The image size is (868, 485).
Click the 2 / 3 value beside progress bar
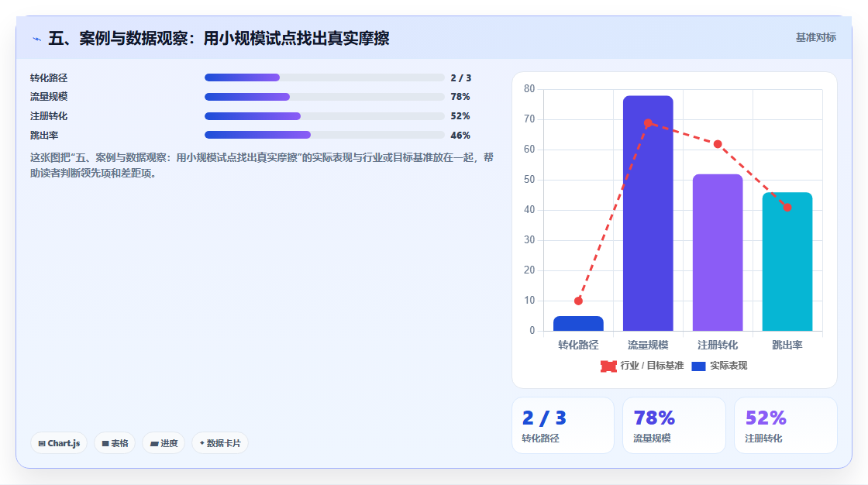460,78
